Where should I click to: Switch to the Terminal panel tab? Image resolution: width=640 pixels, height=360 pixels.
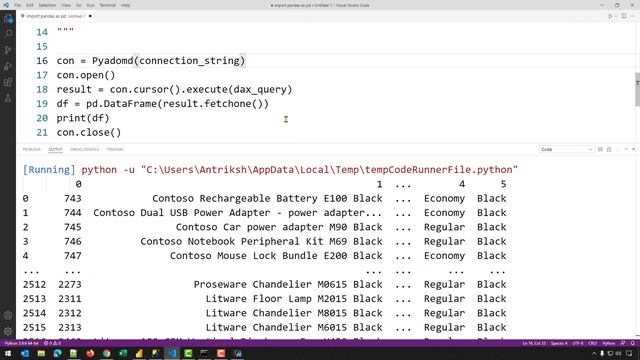tap(115, 149)
